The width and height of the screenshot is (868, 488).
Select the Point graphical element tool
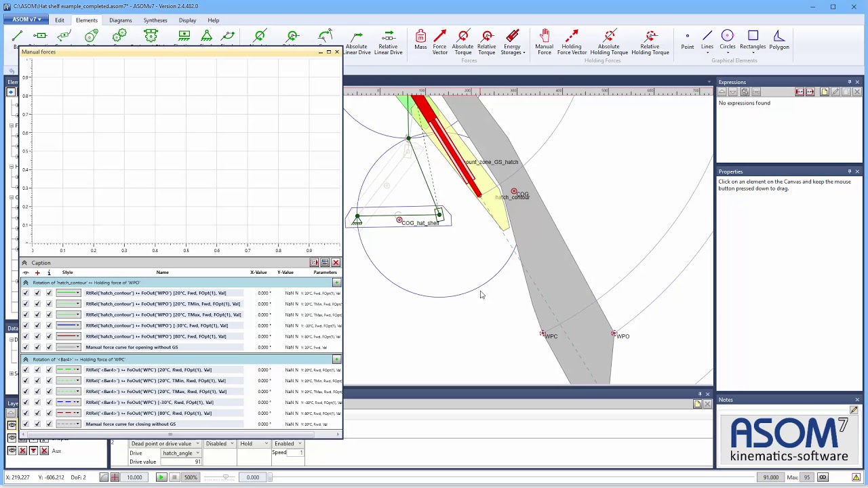tap(687, 40)
